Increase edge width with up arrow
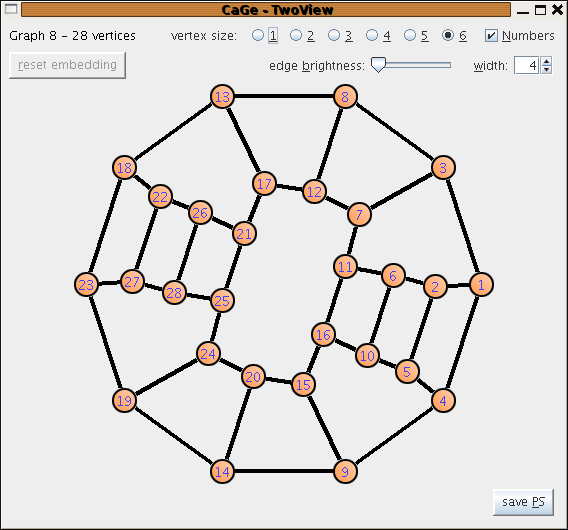This screenshot has width=568, height=530. pyautogui.click(x=546, y=61)
